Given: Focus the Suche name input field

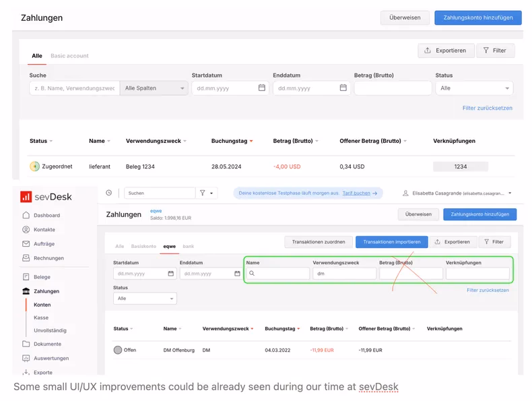Looking at the screenshot, I should (x=75, y=88).
